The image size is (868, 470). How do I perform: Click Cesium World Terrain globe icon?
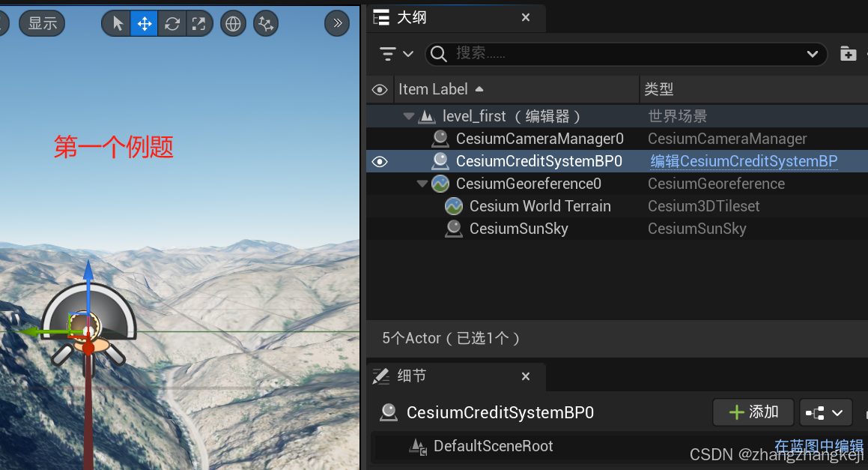[454, 206]
